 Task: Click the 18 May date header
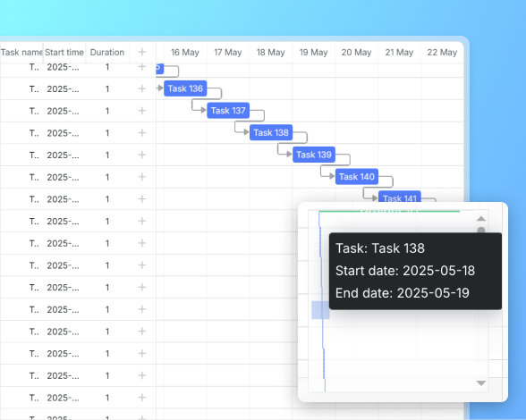(271, 53)
